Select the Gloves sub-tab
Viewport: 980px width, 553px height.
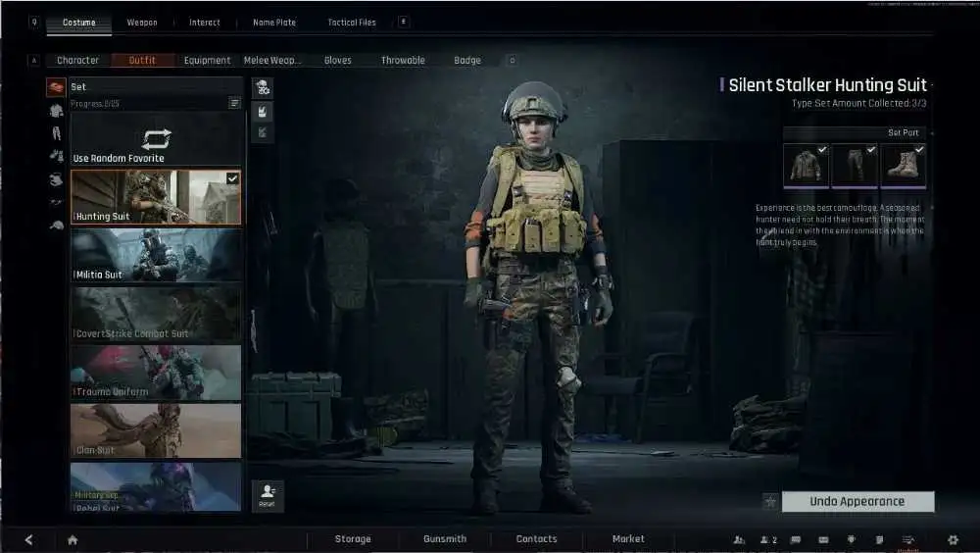click(x=337, y=60)
